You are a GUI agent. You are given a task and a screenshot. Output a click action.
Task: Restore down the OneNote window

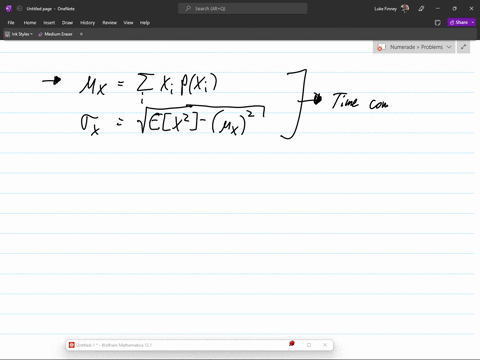coord(454,9)
